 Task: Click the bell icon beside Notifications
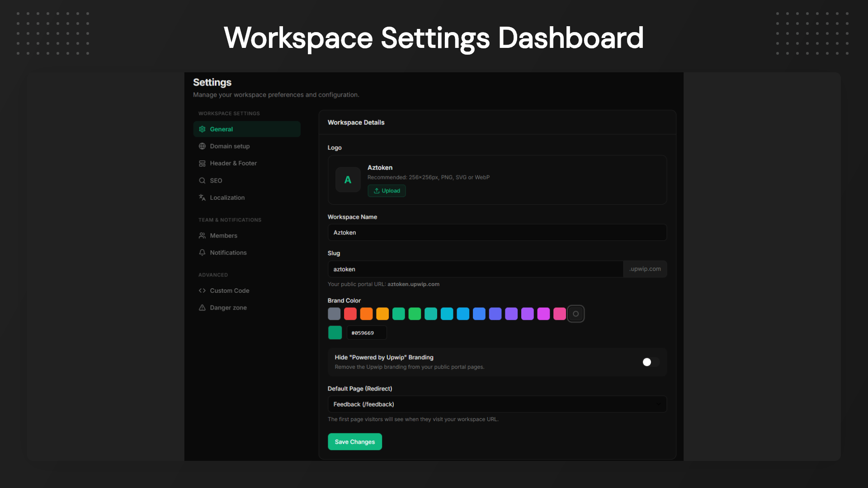point(202,253)
